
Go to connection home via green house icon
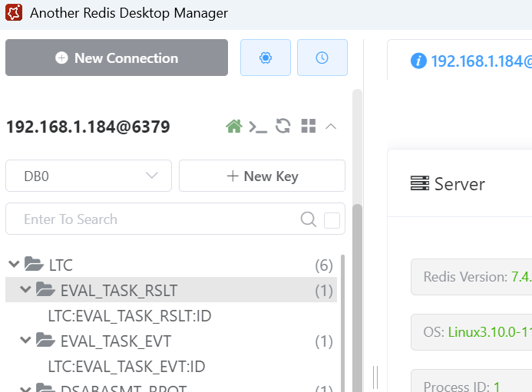[234, 127]
